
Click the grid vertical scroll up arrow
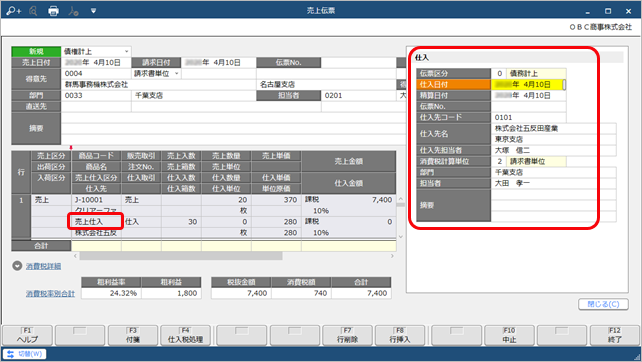pyautogui.click(x=401, y=199)
